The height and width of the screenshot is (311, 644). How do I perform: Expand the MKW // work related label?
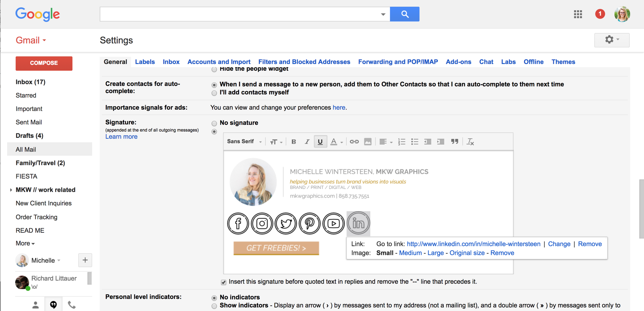(x=11, y=190)
